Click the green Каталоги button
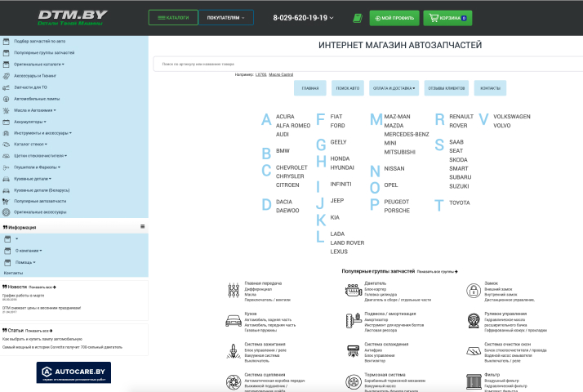Viewport: 583px width, 392px height. [173, 17]
